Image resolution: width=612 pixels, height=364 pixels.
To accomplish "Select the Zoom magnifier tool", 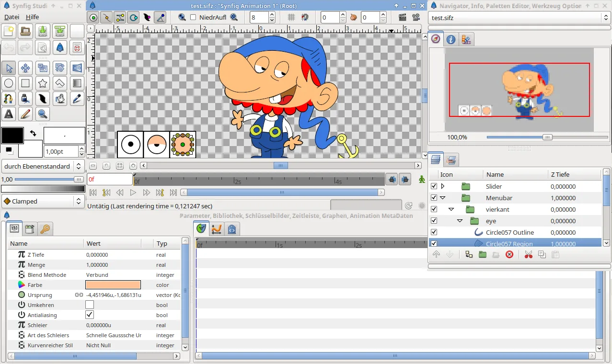I will pos(43,114).
